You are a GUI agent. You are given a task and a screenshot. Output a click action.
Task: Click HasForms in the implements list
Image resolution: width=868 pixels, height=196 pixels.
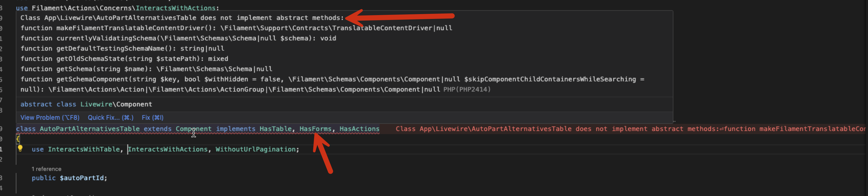[315, 129]
